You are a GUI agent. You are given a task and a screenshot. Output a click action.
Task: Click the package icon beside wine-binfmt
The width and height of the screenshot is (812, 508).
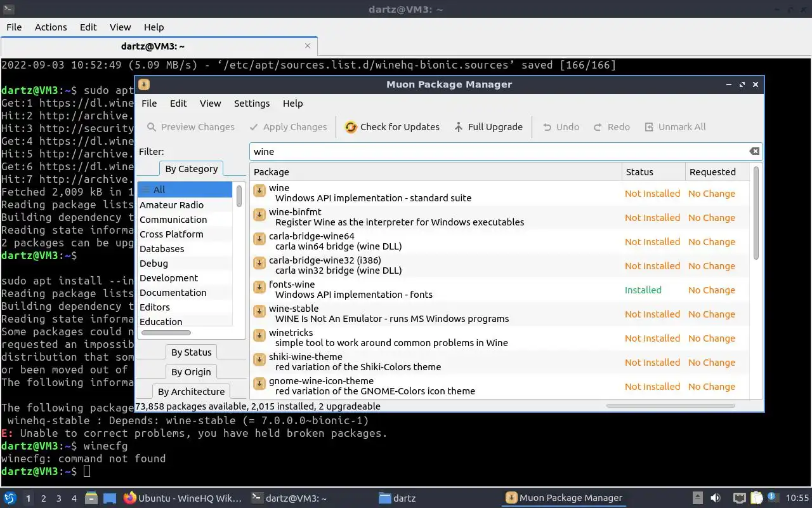[x=259, y=215]
